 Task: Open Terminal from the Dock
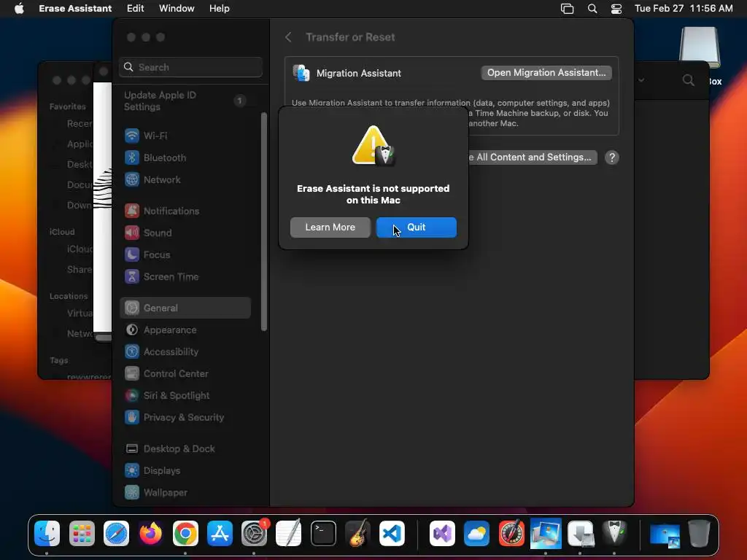coord(323,533)
